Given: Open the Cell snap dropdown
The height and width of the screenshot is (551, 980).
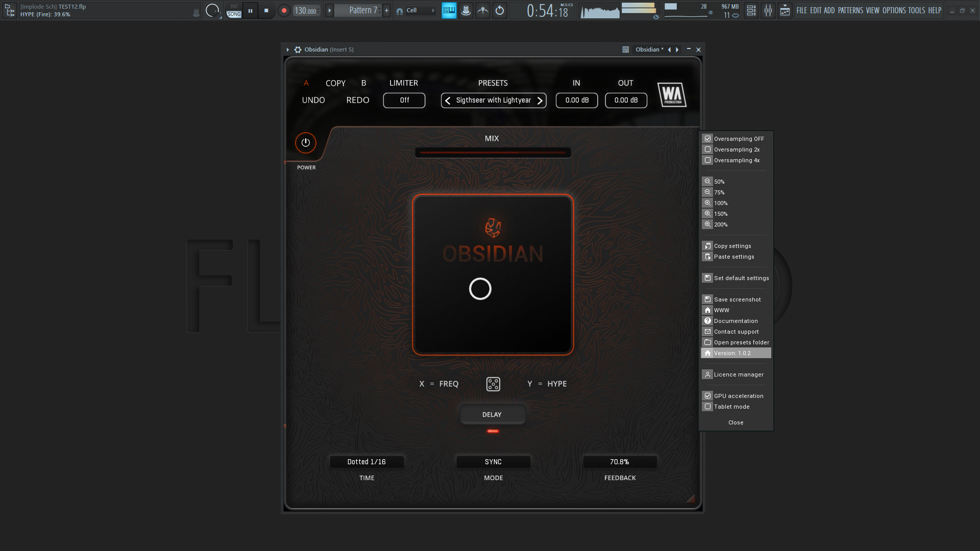Looking at the screenshot, I should [x=421, y=11].
